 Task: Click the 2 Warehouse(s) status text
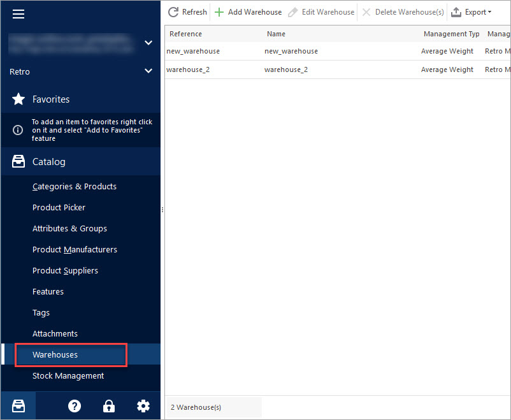tap(196, 407)
